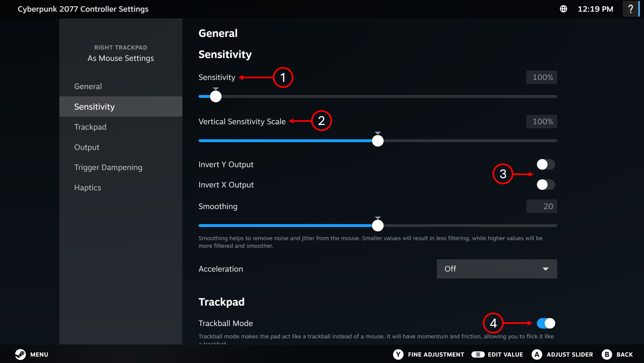Open Haptics section in sidebar
This screenshot has width=644, height=363.
pos(121,188)
